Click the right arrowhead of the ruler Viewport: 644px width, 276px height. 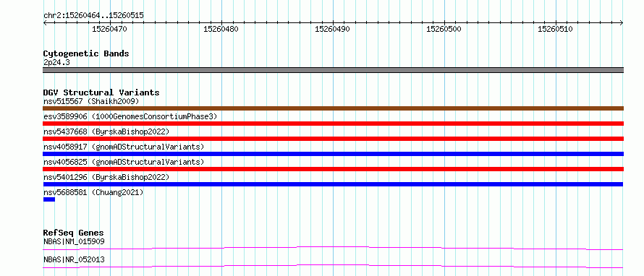(x=622, y=22)
